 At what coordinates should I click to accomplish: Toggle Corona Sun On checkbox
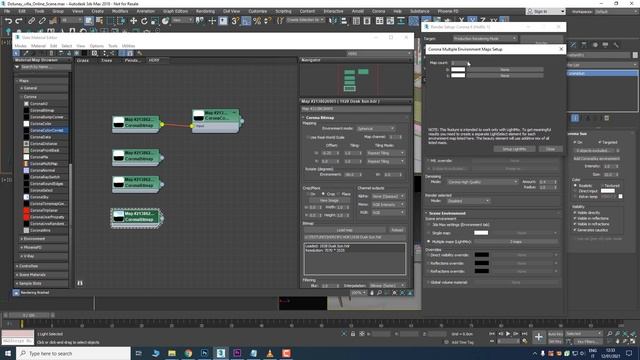575,142
